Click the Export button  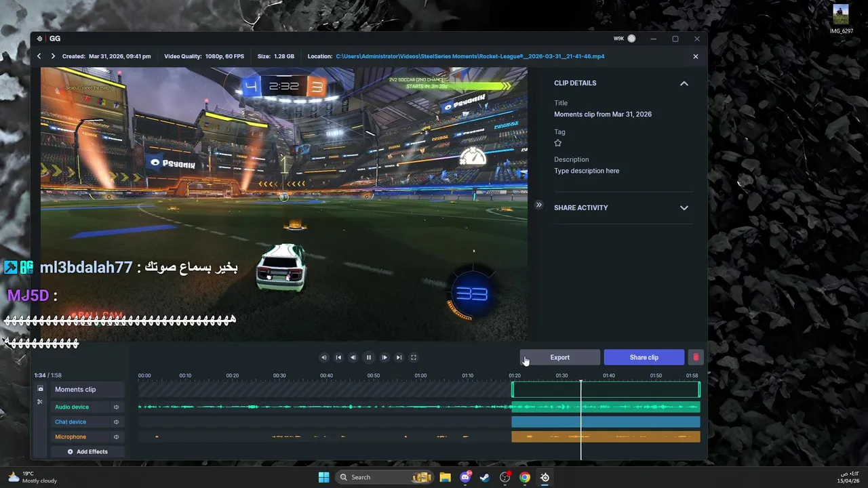(560, 357)
